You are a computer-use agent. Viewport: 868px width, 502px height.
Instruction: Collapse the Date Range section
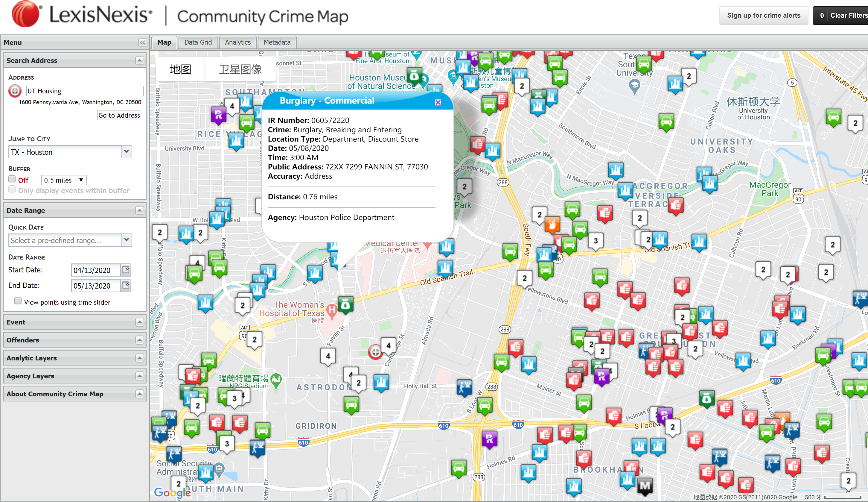pos(139,211)
